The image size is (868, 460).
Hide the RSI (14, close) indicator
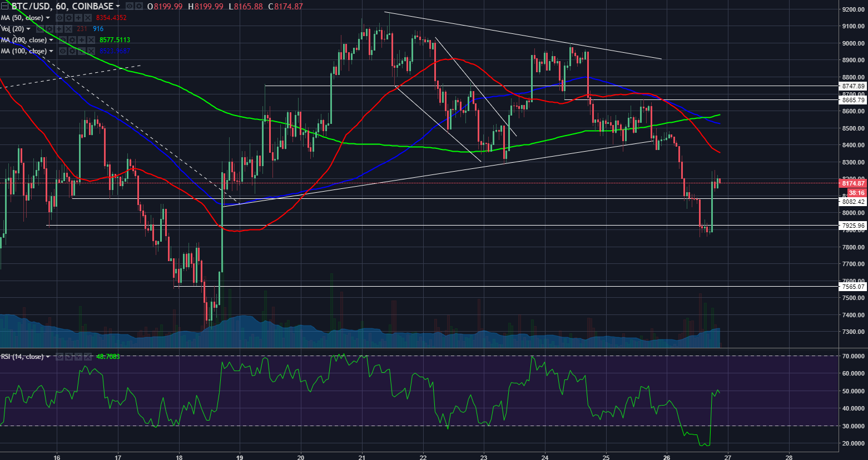coord(59,357)
